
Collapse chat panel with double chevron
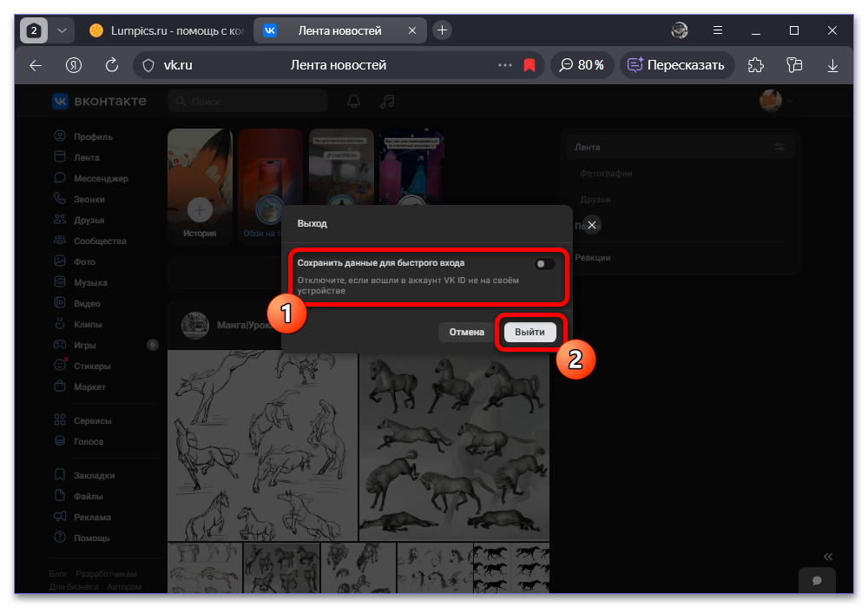827,557
